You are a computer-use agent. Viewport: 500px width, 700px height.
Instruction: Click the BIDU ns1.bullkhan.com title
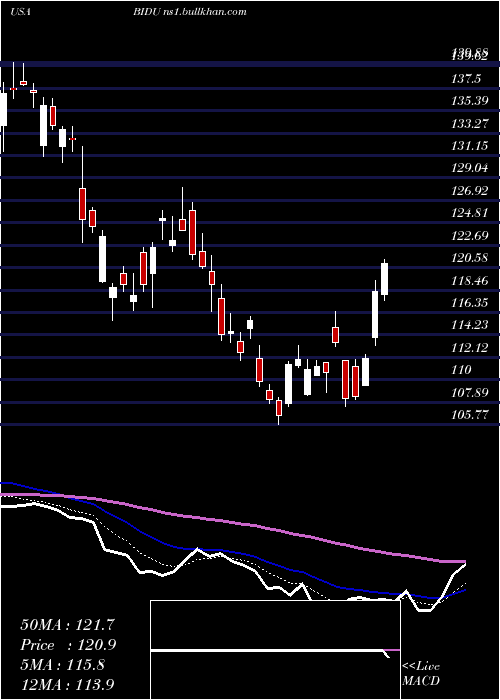(190, 12)
